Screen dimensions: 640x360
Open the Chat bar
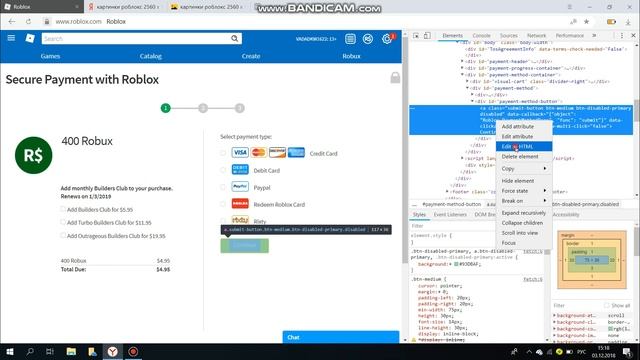(x=340, y=337)
